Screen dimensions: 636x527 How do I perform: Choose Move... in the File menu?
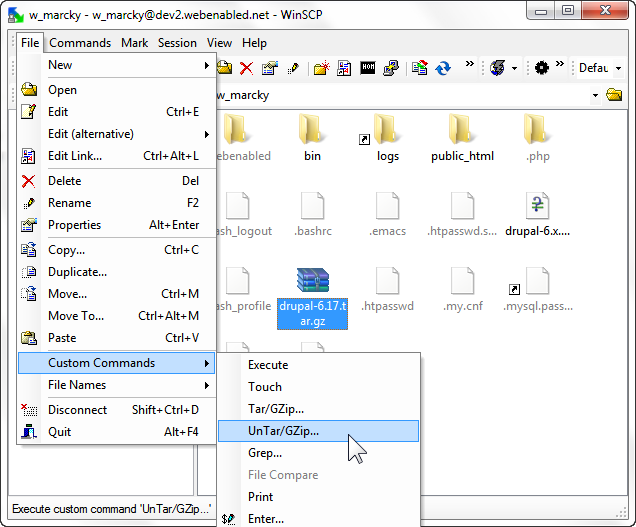tap(117, 293)
